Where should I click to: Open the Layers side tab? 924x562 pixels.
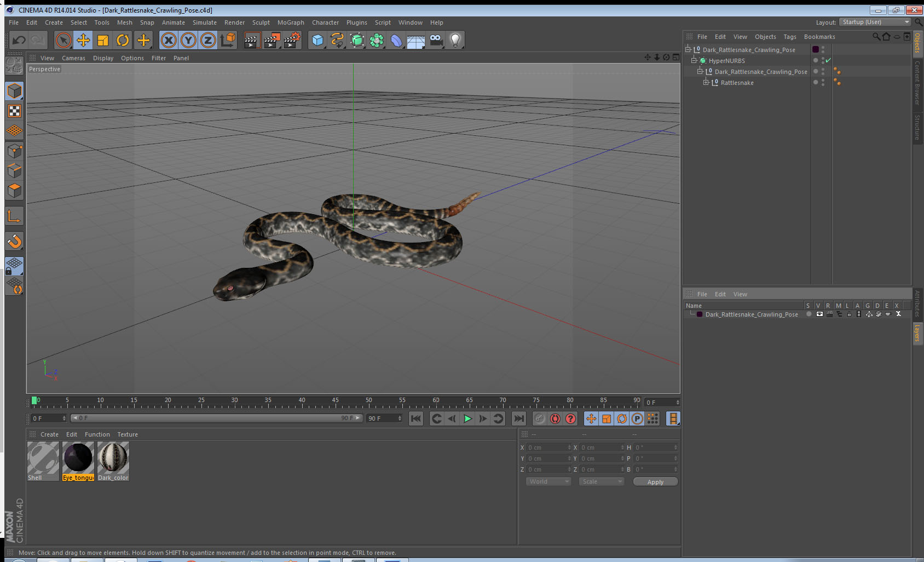(917, 332)
